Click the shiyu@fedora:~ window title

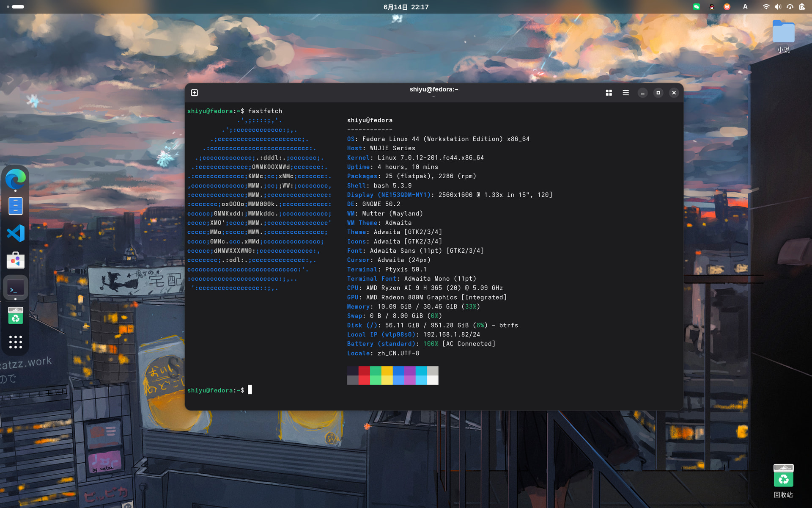pyautogui.click(x=434, y=89)
